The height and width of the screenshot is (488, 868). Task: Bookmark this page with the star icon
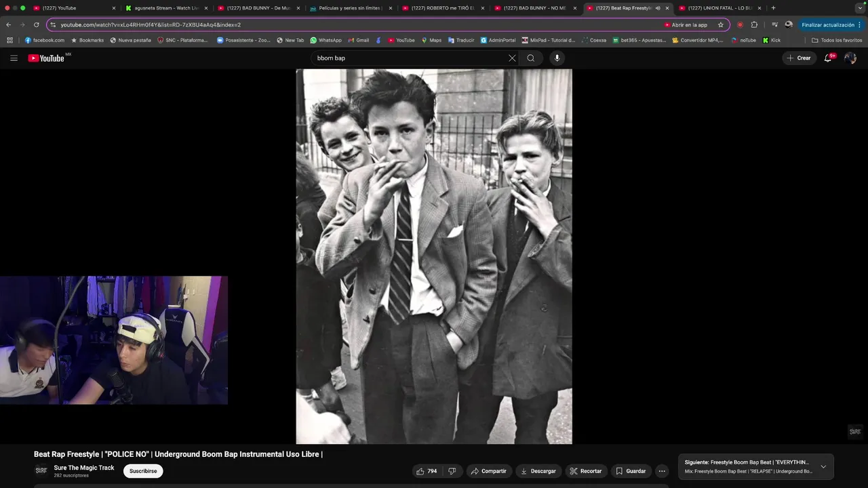click(721, 25)
